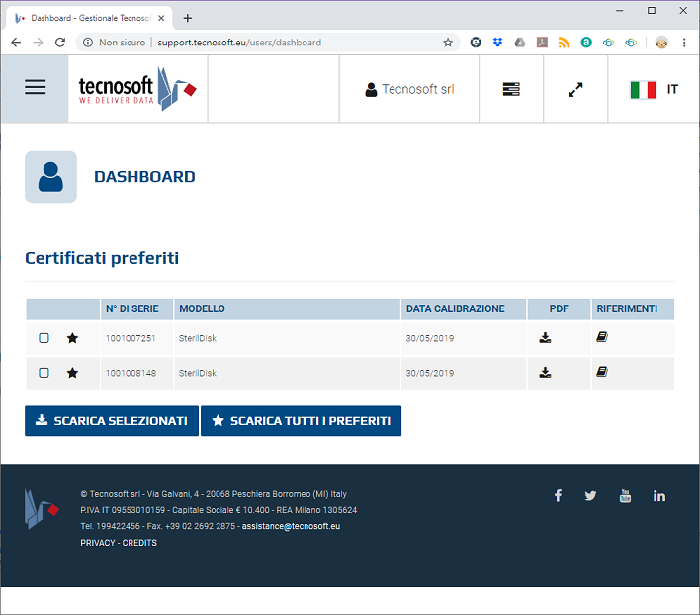
Task: Switch to the Dashboard browser tab
Action: (x=89, y=18)
